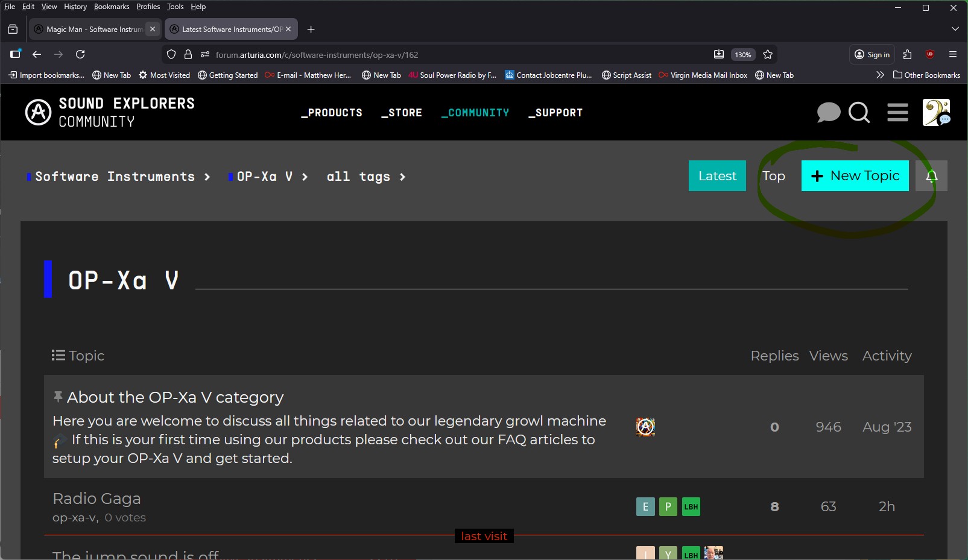Open the hamburger sidebar menu in forum header
The image size is (968, 560).
pos(897,113)
